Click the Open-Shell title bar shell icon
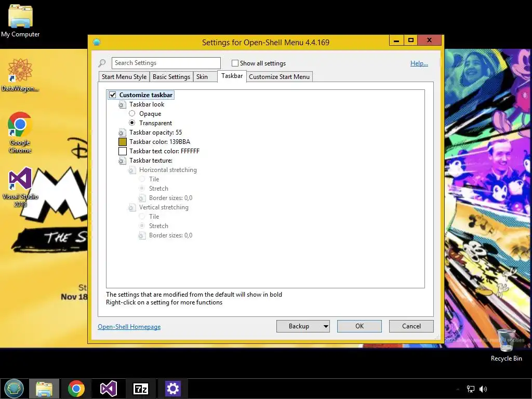The height and width of the screenshot is (399, 532). coord(97,42)
